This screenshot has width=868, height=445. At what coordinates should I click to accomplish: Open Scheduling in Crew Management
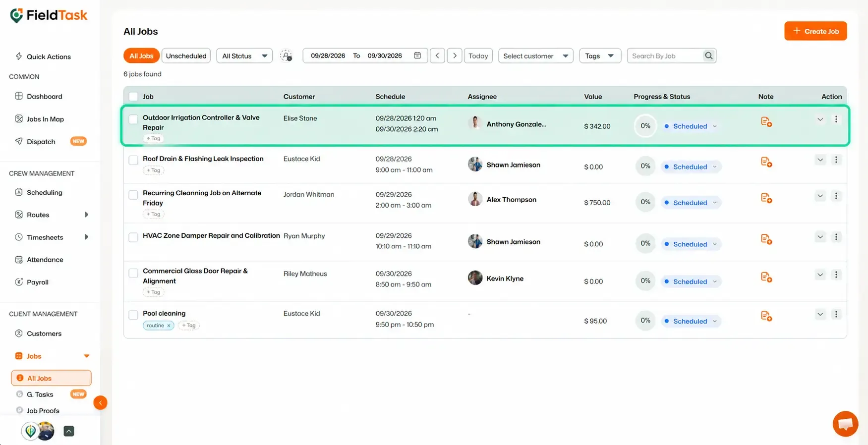pos(45,192)
